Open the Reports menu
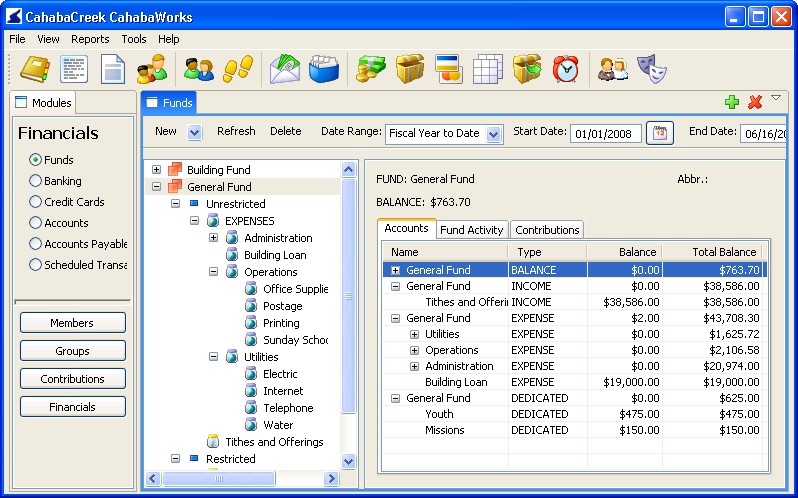 (90, 39)
